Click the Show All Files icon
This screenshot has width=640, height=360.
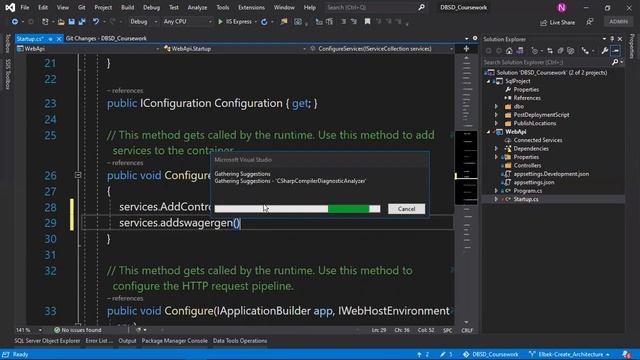tap(571, 51)
